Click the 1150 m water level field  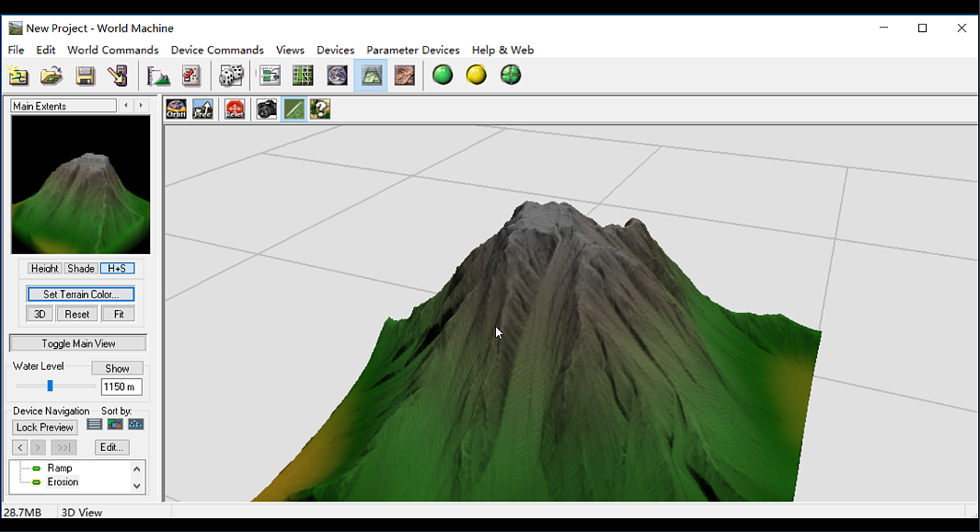coord(121,387)
